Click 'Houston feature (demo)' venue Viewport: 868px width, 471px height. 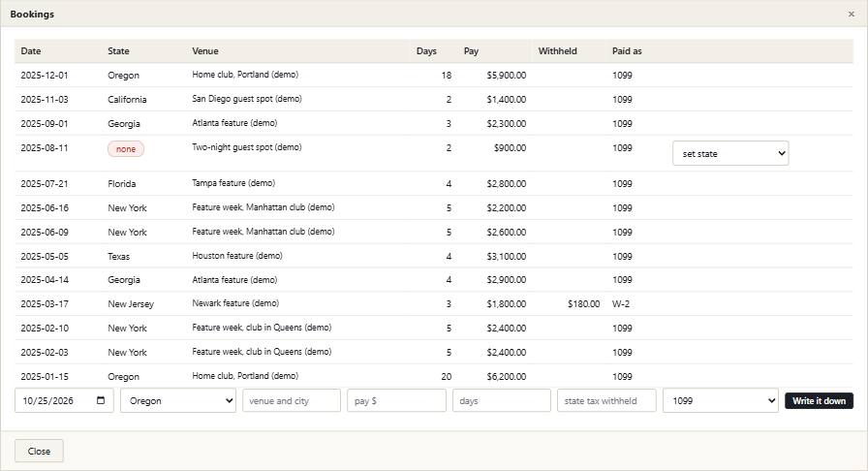pyautogui.click(x=237, y=256)
